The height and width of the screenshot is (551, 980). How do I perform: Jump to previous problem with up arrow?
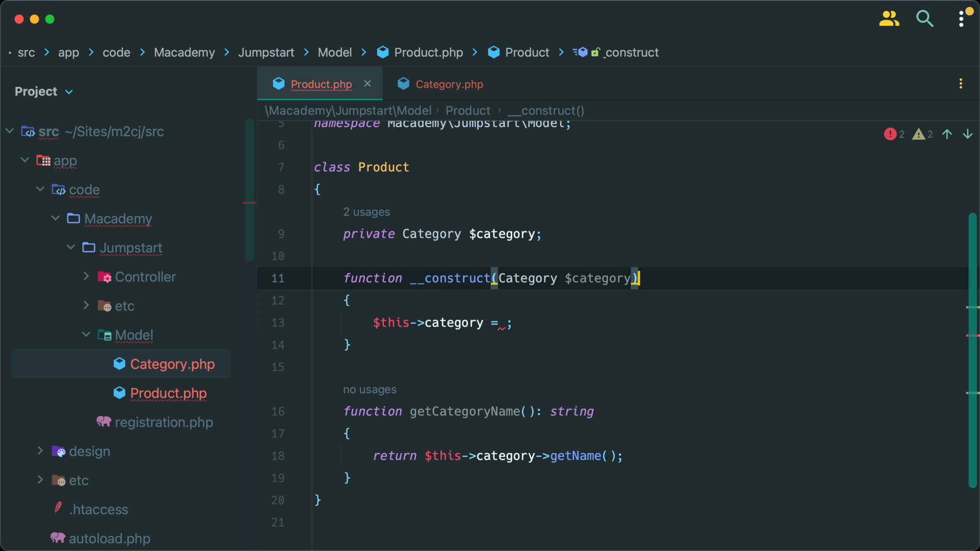click(x=947, y=134)
